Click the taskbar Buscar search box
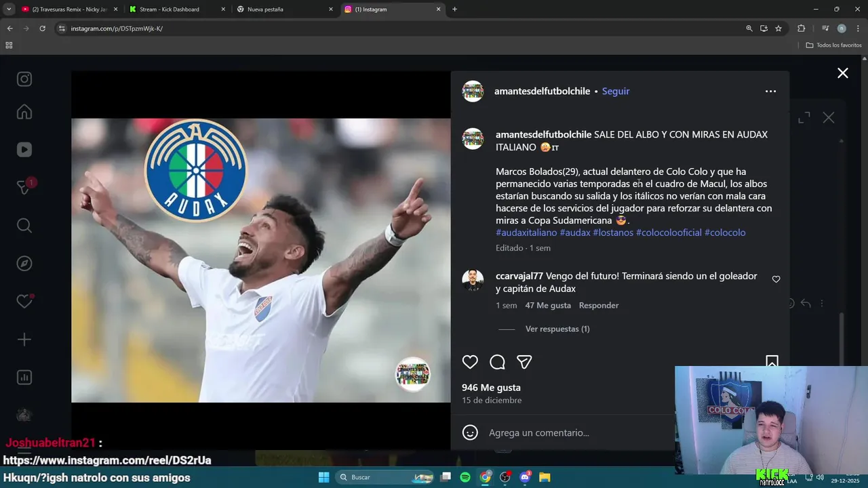Screen dimensions: 868x488 click(x=384, y=477)
